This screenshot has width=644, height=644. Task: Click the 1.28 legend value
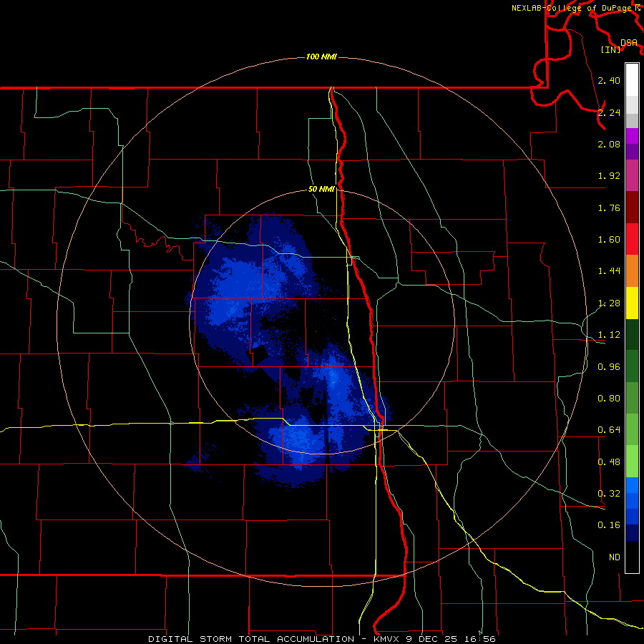click(609, 303)
